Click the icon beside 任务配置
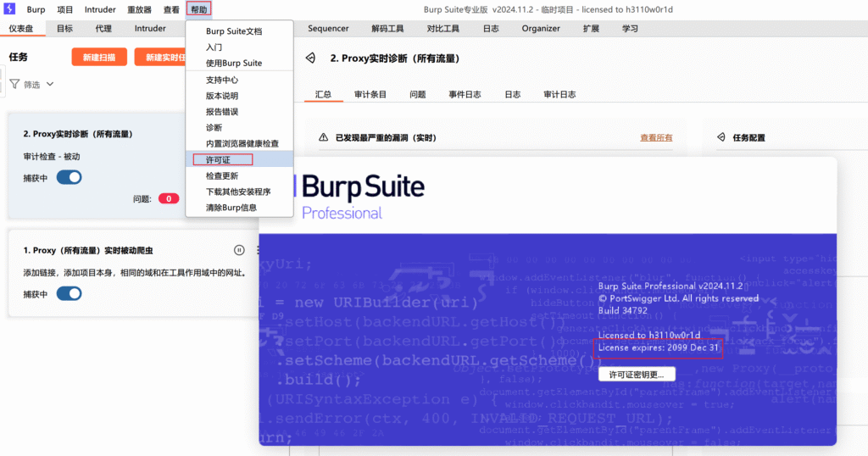 pyautogui.click(x=721, y=137)
